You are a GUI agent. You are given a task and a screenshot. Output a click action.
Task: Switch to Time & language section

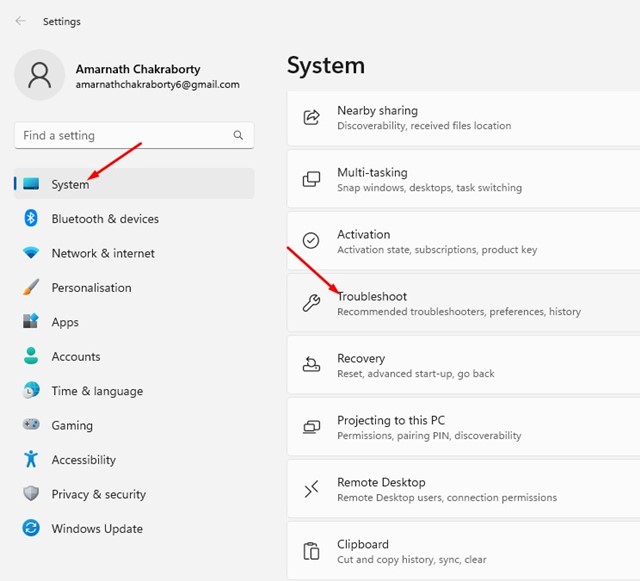[97, 391]
